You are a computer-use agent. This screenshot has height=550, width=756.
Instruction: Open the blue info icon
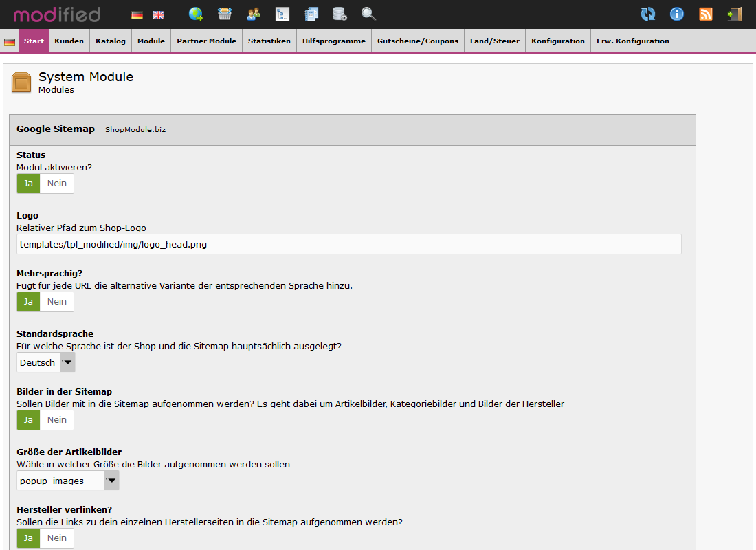(x=677, y=14)
